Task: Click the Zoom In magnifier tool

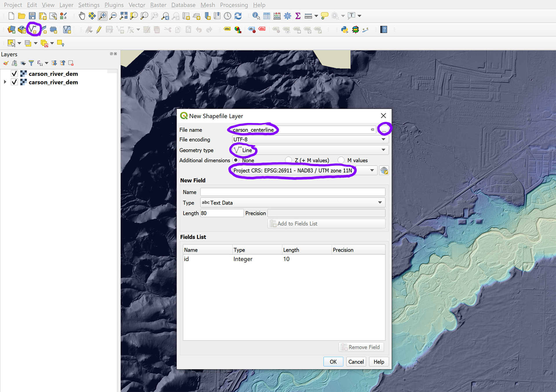Action: pos(103,16)
